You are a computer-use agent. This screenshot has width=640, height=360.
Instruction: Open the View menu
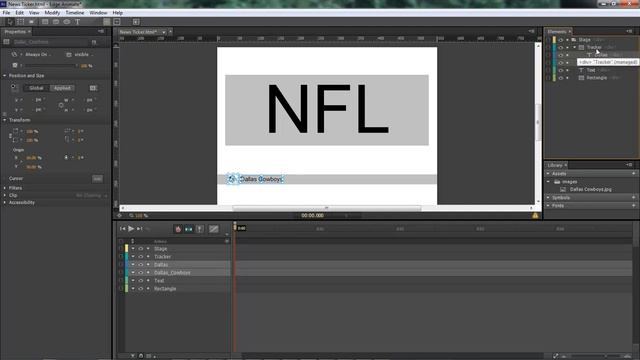[34, 13]
